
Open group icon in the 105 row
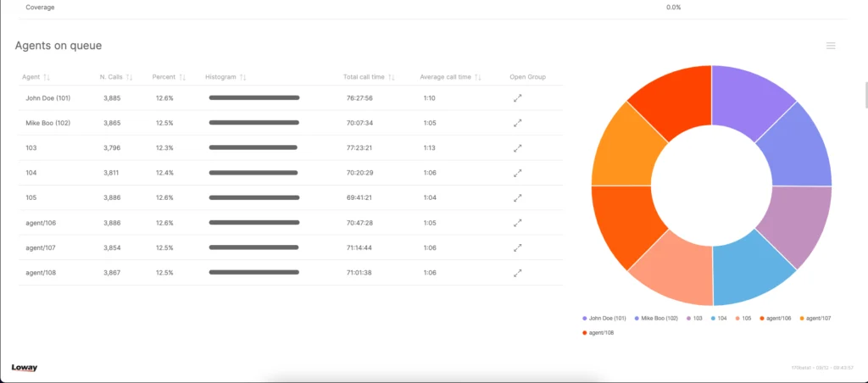tap(518, 198)
